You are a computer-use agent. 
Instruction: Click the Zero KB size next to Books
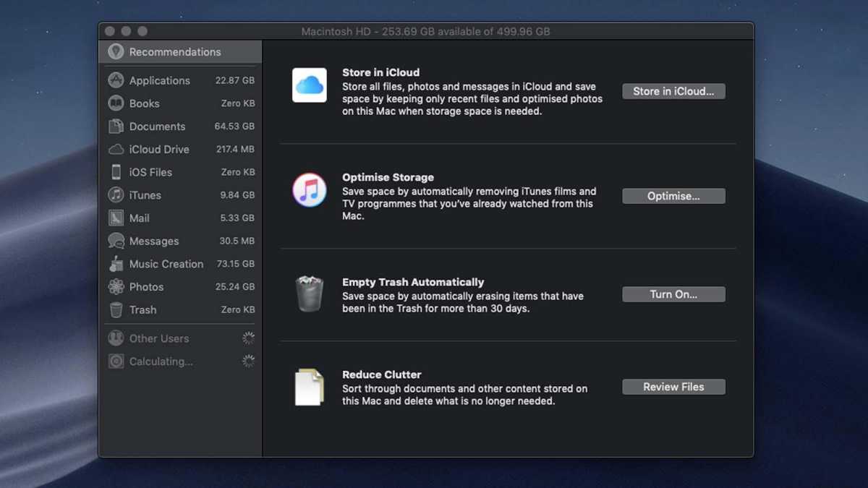click(238, 103)
